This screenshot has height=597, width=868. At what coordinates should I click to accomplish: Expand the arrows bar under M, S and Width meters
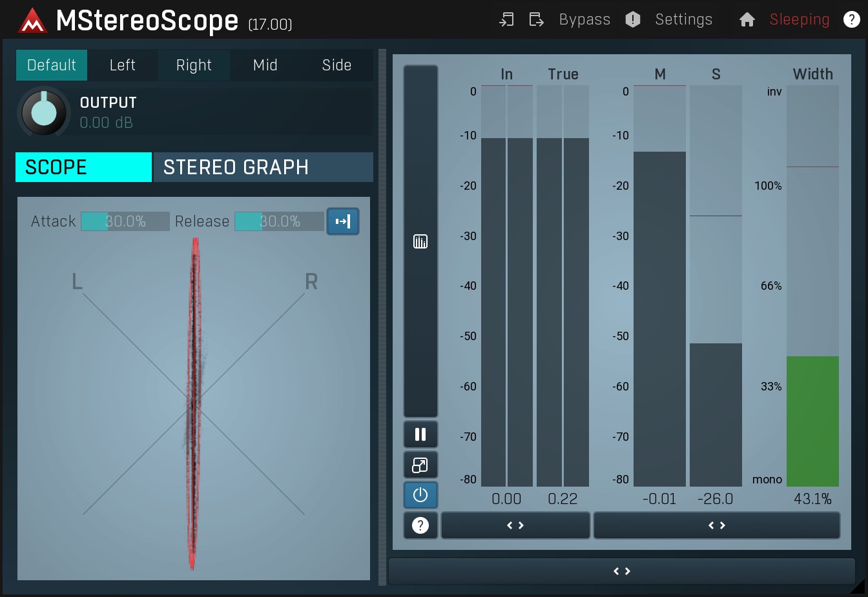click(717, 525)
